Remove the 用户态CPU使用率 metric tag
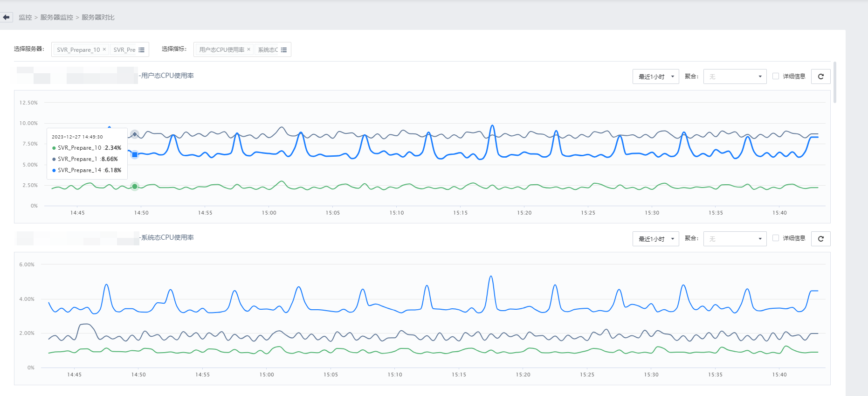Image resolution: width=868 pixels, height=396 pixels. point(249,49)
